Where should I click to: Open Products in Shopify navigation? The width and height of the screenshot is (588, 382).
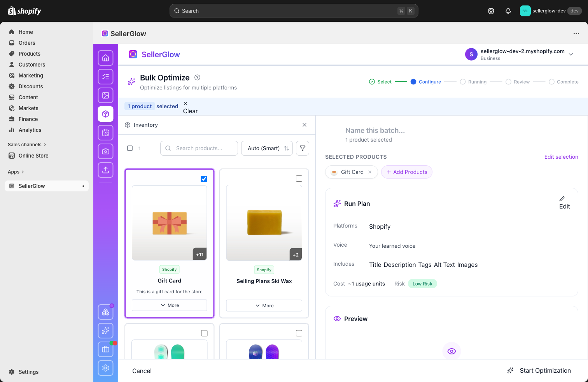point(30,54)
